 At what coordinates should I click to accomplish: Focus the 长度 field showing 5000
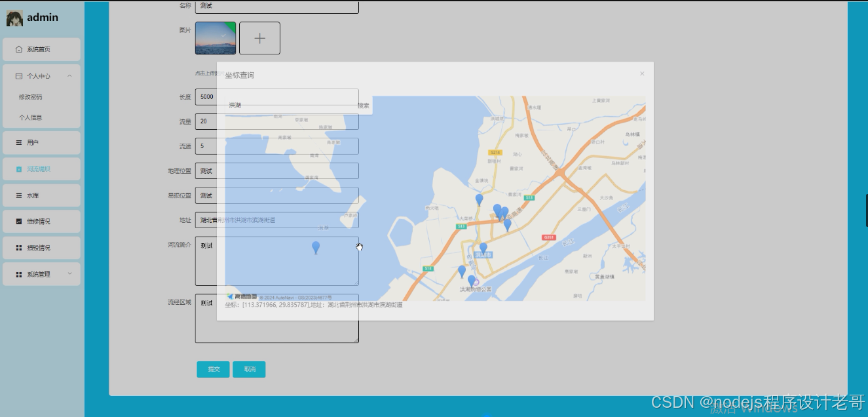(x=277, y=97)
